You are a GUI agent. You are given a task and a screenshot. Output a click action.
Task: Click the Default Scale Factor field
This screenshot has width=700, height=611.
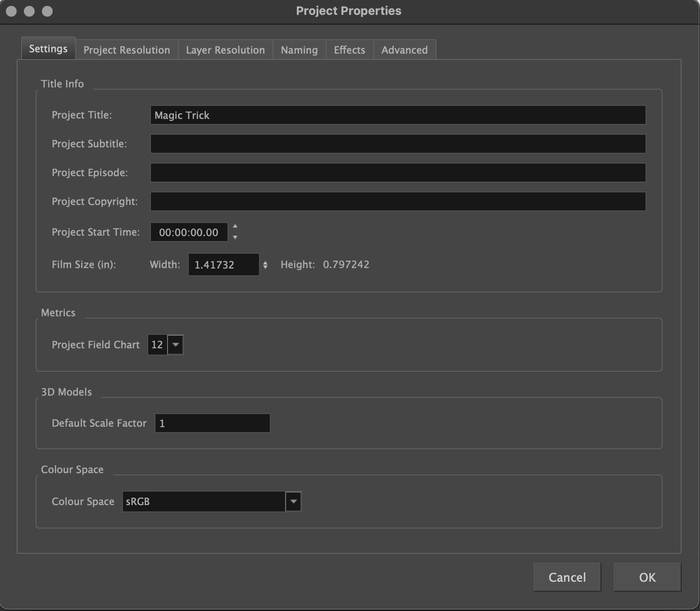tap(212, 424)
